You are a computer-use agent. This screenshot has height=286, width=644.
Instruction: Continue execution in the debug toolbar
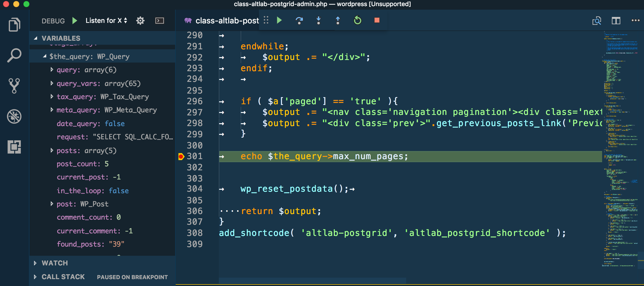(279, 21)
